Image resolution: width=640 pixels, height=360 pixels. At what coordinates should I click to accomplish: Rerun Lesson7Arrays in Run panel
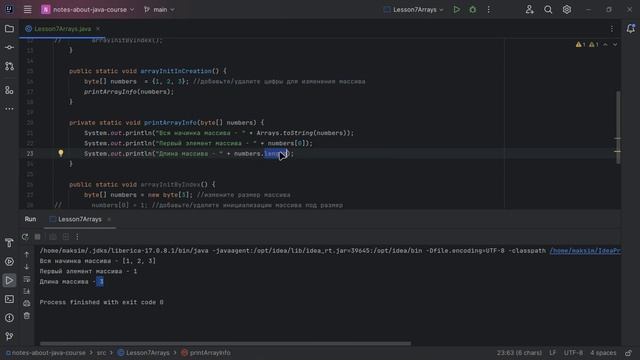[x=25, y=237]
